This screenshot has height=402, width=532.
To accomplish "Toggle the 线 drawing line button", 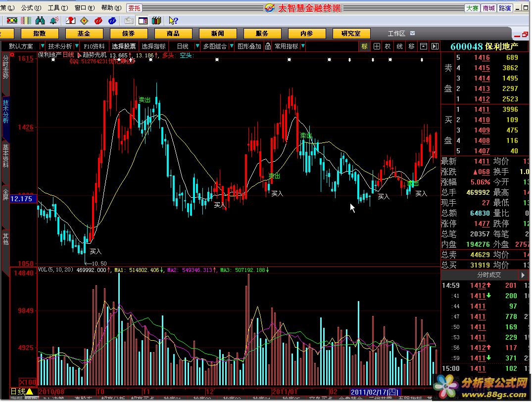I will pos(400,46).
